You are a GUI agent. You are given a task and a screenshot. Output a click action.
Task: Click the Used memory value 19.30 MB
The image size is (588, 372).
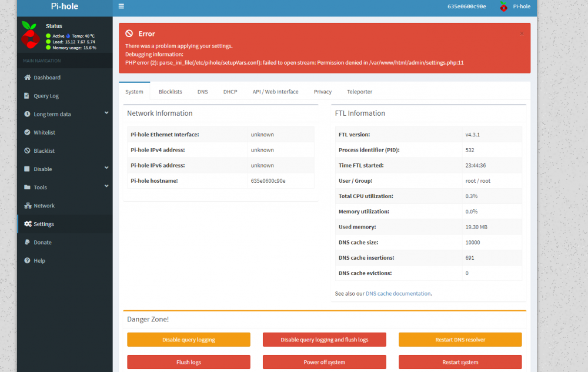476,227
